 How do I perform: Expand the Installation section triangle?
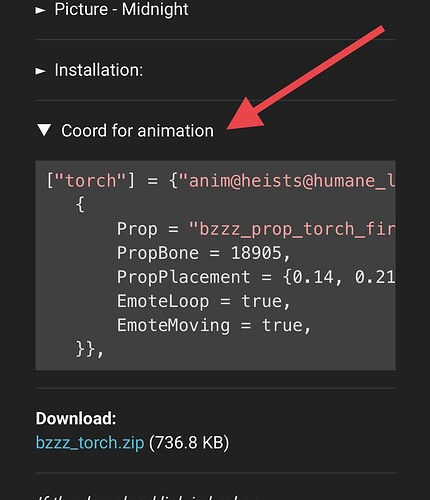[x=41, y=71]
